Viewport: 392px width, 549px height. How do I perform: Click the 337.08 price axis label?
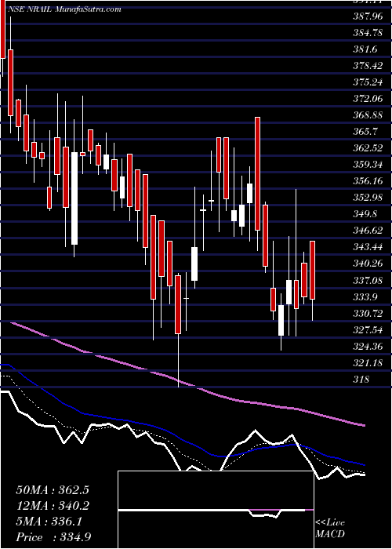(366, 280)
